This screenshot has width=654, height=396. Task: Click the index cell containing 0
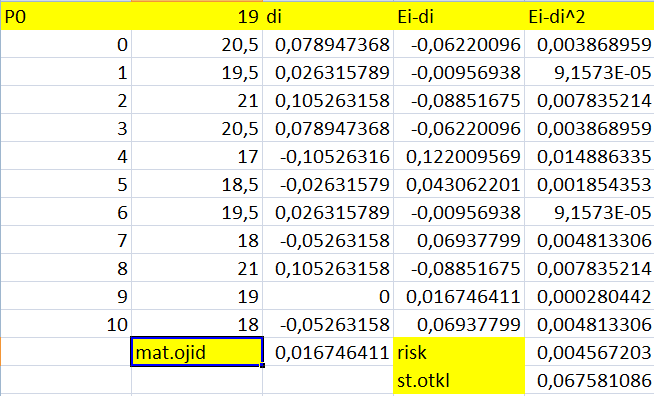[x=66, y=45]
